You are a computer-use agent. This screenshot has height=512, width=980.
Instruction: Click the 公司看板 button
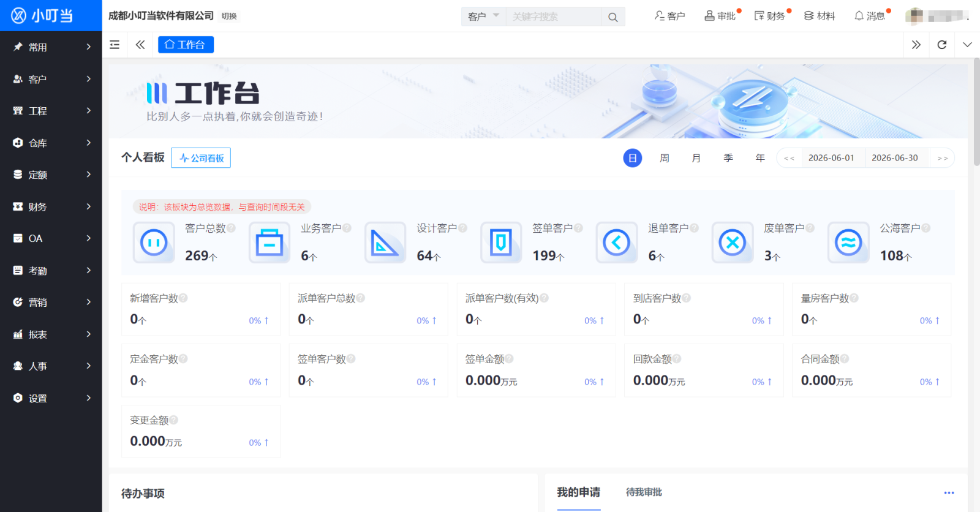[201, 158]
